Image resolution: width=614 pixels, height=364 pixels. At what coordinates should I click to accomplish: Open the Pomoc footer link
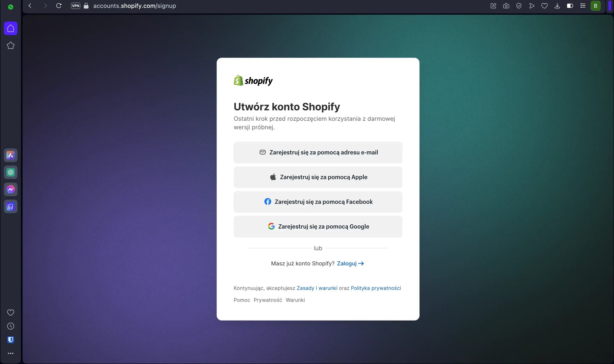coord(242,300)
